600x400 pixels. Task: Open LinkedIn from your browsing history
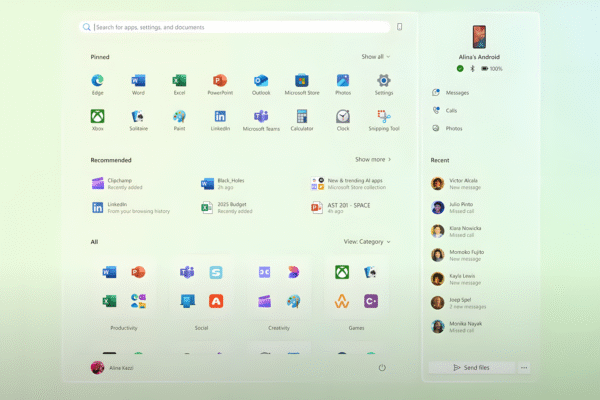point(130,207)
